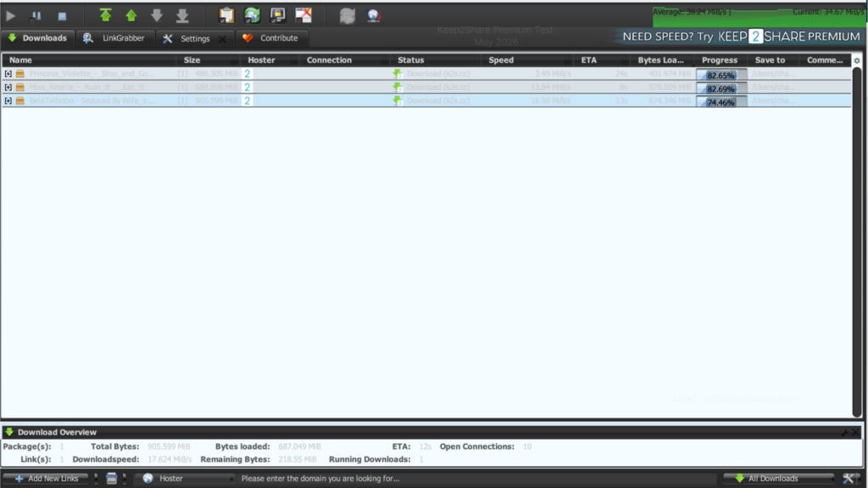
Task: Click package folder icon of BelaTalbotxx row
Action: [20, 101]
